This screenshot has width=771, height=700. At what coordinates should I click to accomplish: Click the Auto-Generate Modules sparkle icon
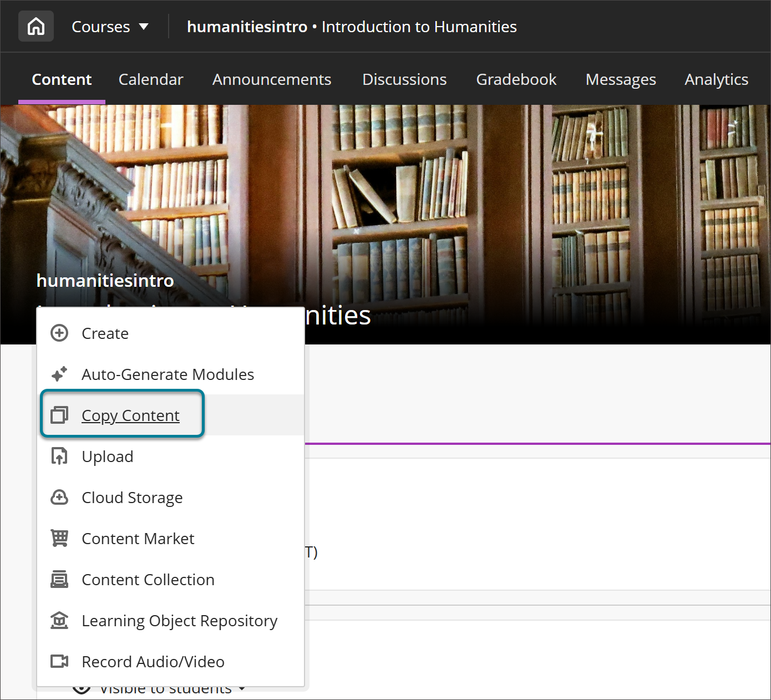59,374
